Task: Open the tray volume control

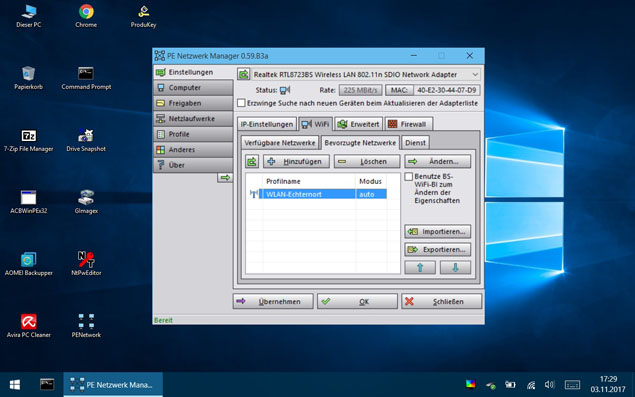Action: (x=549, y=384)
